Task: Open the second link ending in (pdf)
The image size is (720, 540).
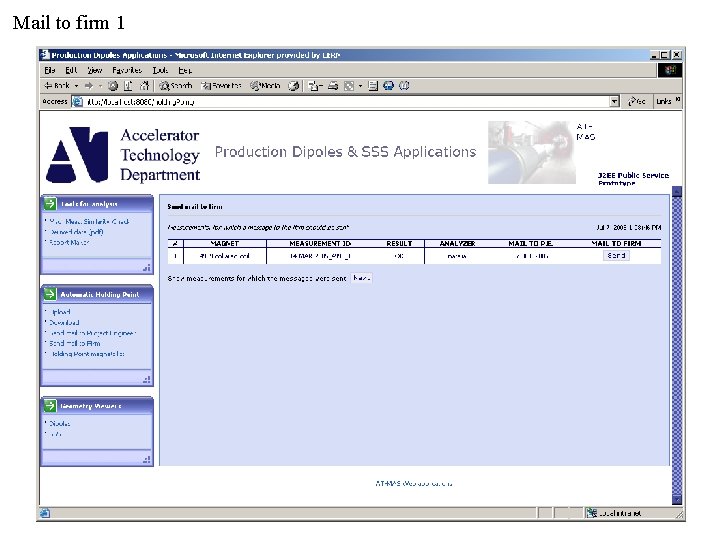Action: click(76, 232)
